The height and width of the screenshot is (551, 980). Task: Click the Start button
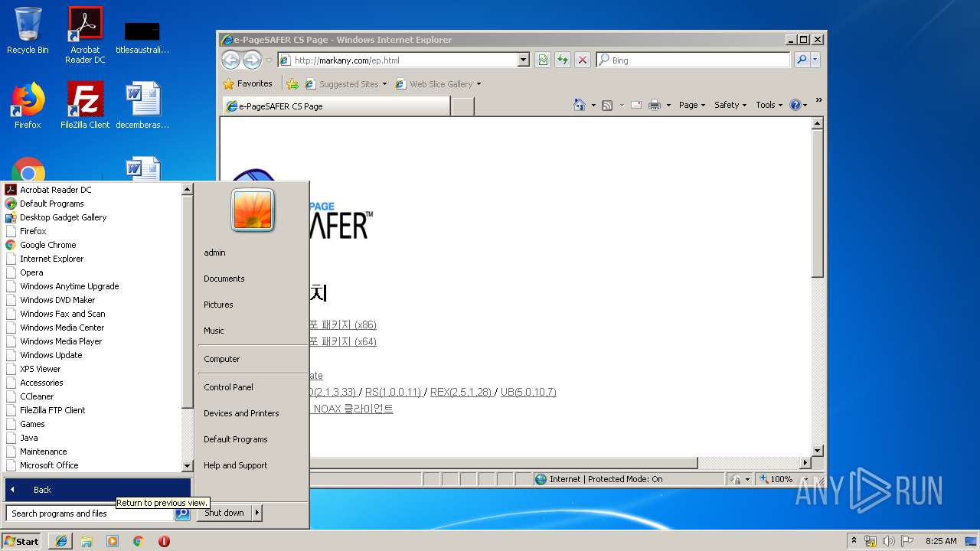[21, 541]
